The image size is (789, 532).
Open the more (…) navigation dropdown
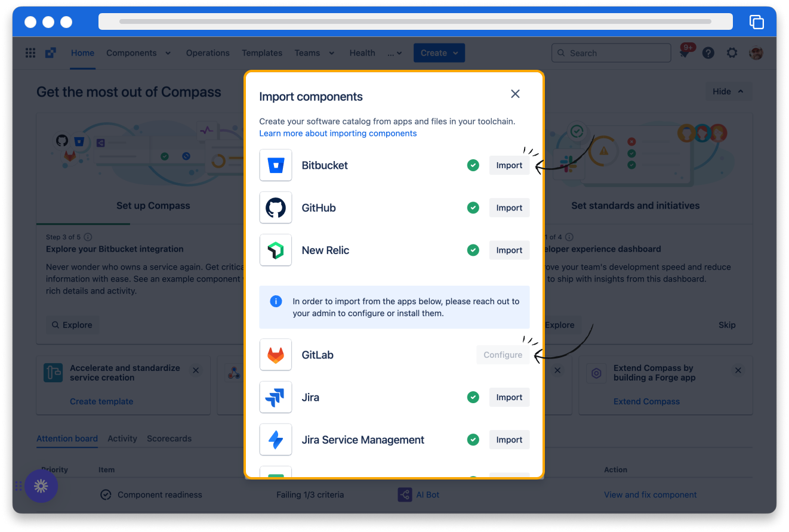click(394, 53)
